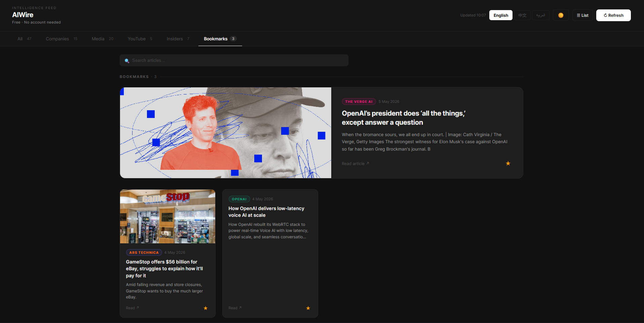The image size is (644, 323).
Task: Click The Verge AI source tag
Action: (359, 102)
